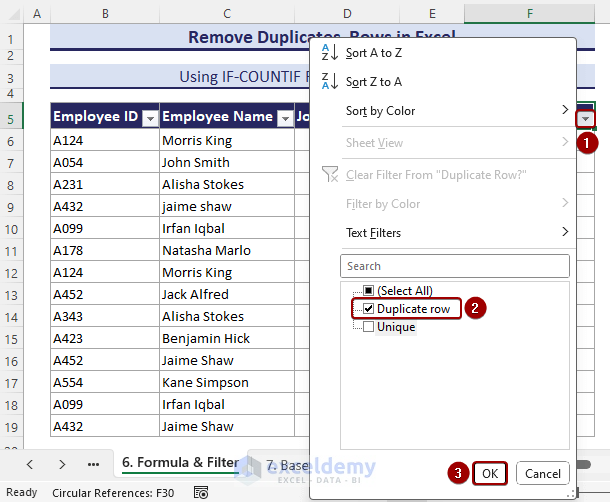Click the Morris King cell in row 6
610x502 pixels.
coord(227,140)
